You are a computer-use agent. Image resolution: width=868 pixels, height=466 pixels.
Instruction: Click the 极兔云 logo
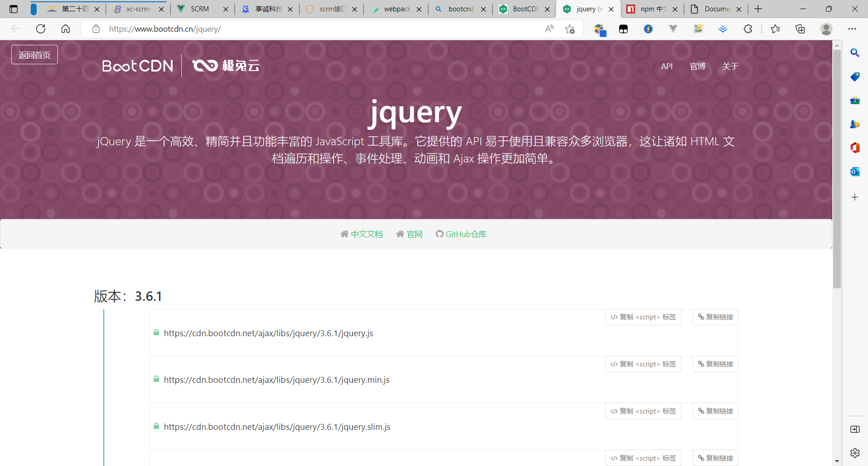point(226,66)
